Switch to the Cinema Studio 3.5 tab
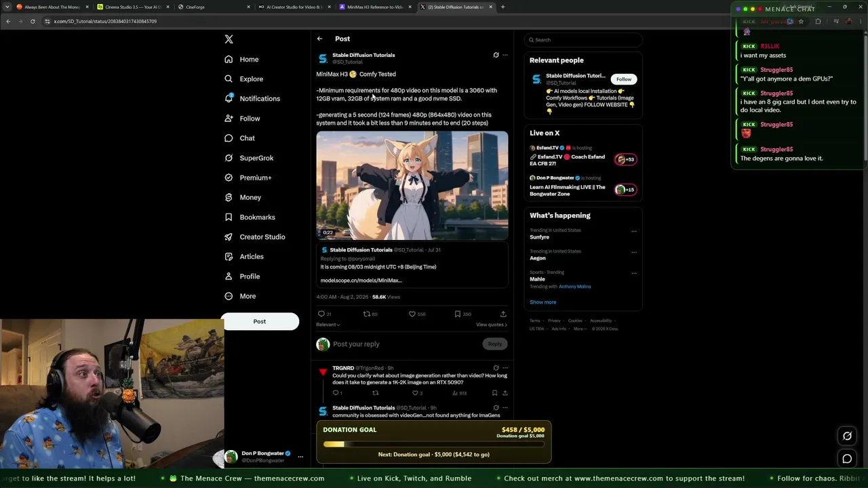Screen dimensions: 868x488 (134, 7)
